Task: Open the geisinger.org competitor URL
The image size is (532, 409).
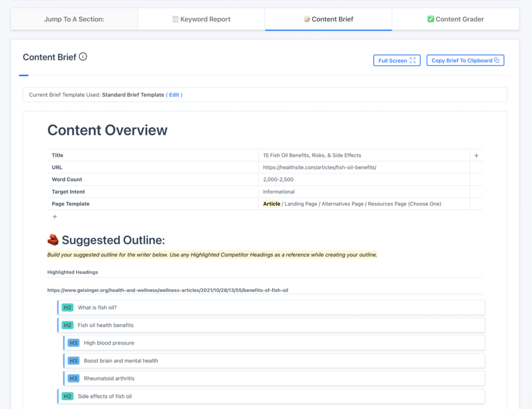Action: click(x=168, y=290)
